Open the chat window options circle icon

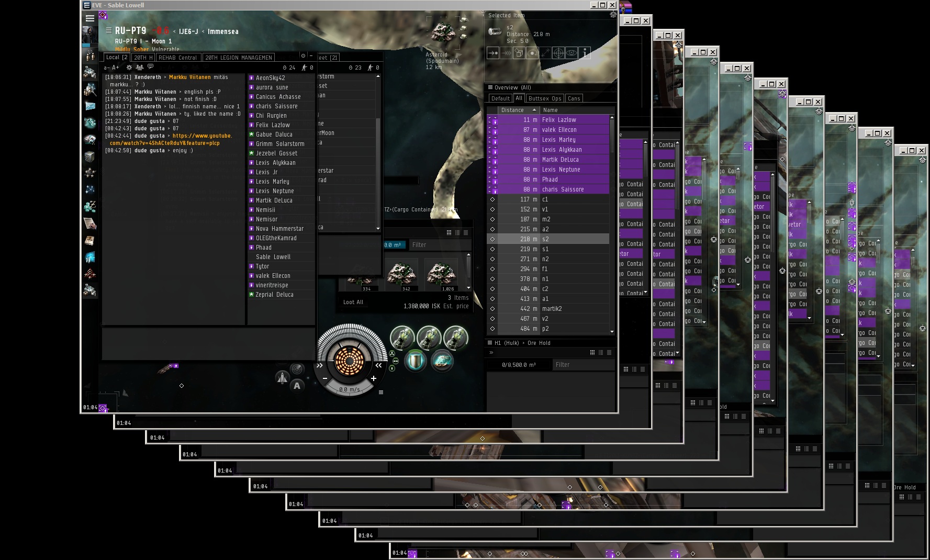click(303, 55)
